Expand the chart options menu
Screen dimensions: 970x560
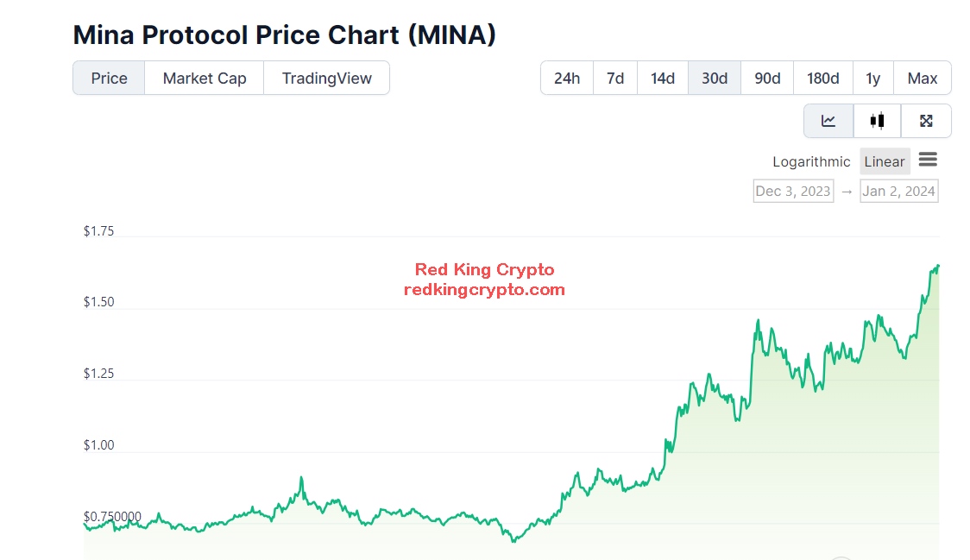tap(928, 160)
